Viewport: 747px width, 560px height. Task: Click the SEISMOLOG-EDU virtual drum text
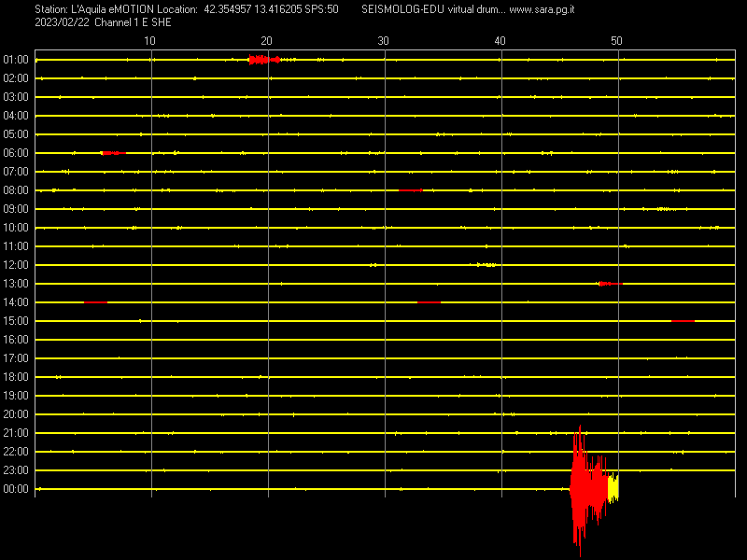433,9
